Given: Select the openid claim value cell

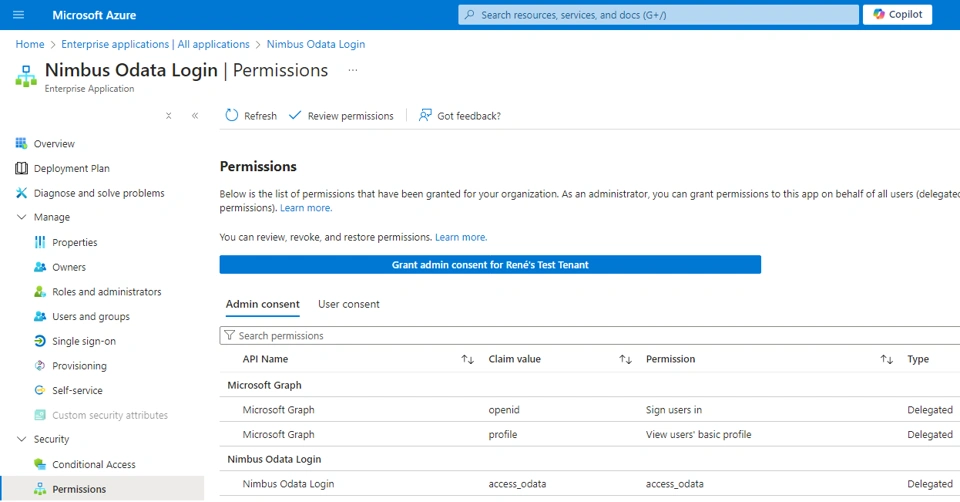Looking at the screenshot, I should pyautogui.click(x=504, y=410).
